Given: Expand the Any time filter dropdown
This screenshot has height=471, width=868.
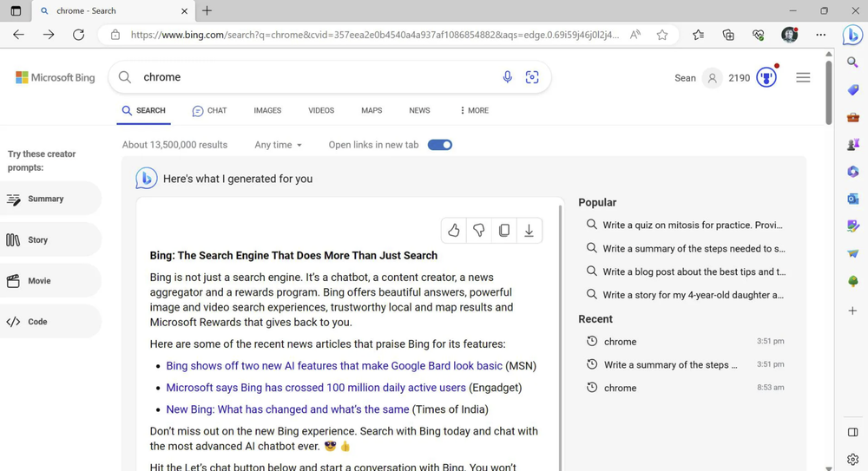Looking at the screenshot, I should pyautogui.click(x=278, y=145).
